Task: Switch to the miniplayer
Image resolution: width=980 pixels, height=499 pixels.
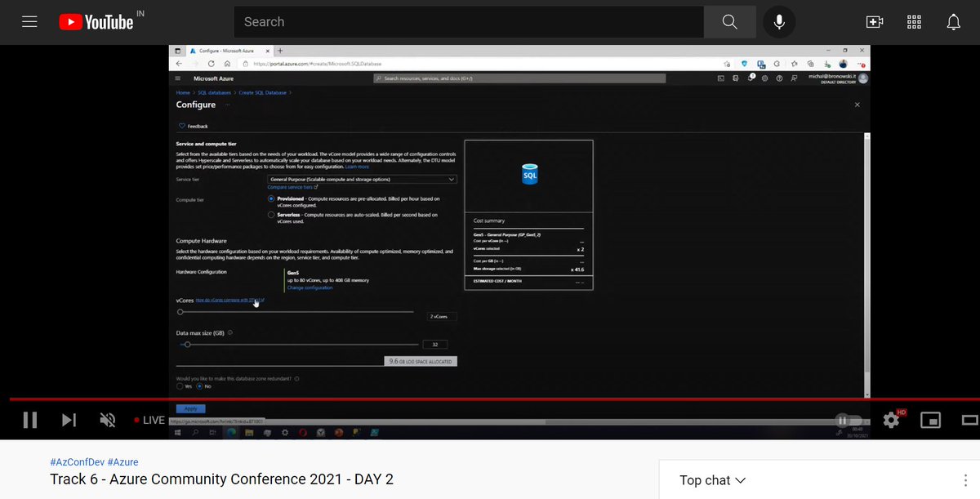Action: [930, 420]
